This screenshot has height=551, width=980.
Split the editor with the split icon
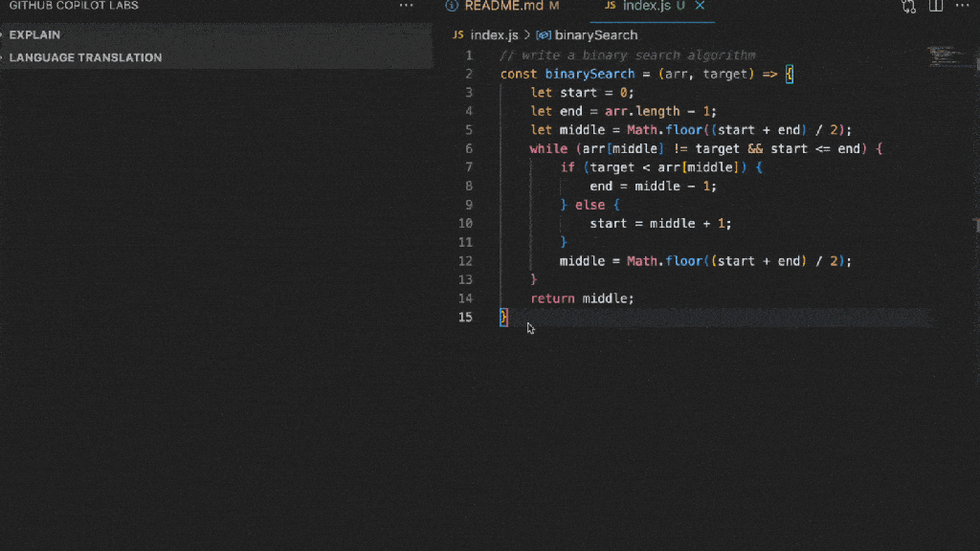(936, 6)
